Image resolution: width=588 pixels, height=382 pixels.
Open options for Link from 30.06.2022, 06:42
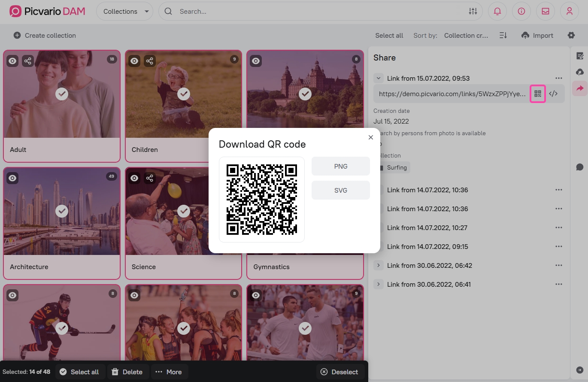click(558, 265)
